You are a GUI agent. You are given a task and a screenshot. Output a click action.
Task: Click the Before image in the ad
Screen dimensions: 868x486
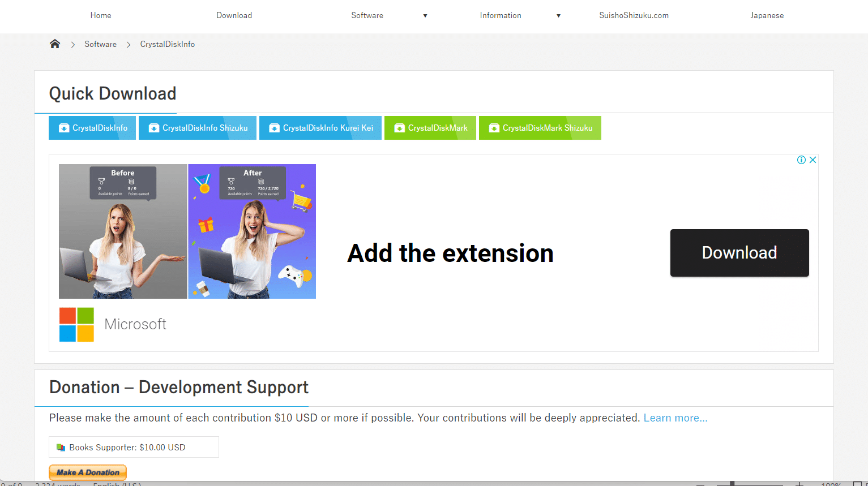pyautogui.click(x=123, y=231)
